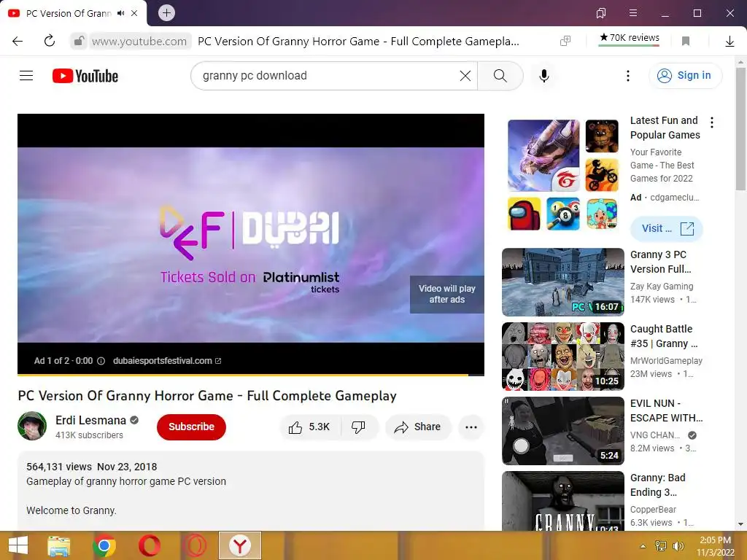
Task: Click the Zay Kay Gaming channel name
Action: click(x=662, y=286)
